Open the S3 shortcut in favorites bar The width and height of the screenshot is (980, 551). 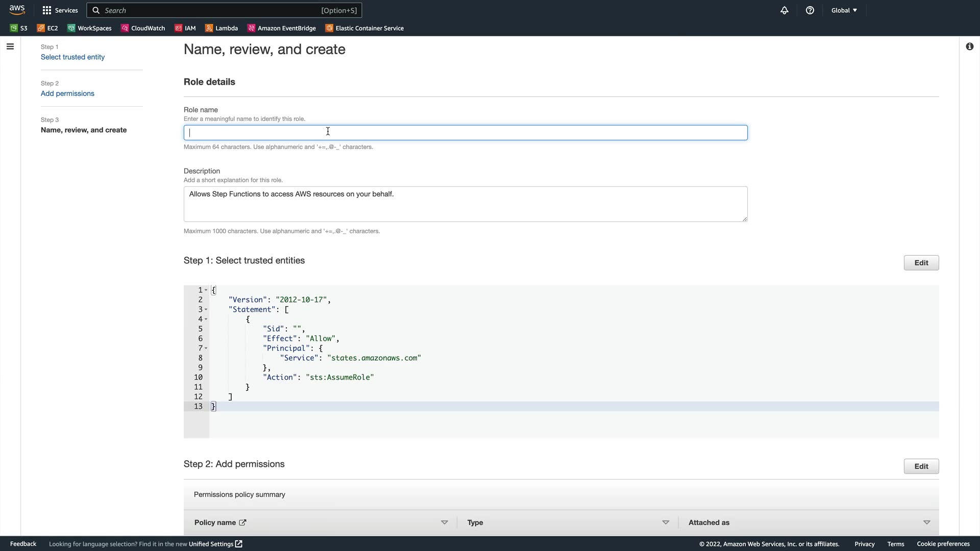tap(19, 28)
